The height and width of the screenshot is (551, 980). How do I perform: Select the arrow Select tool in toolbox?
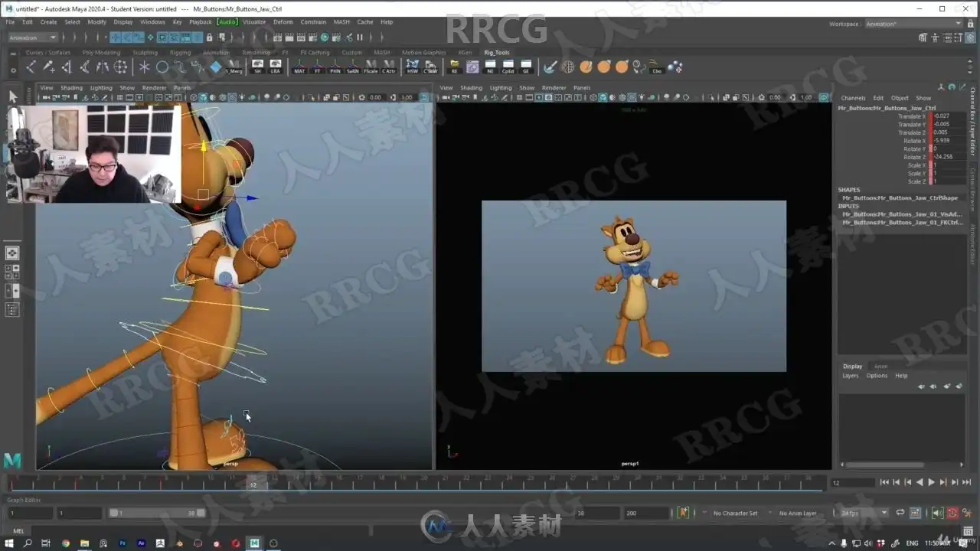click(x=12, y=96)
